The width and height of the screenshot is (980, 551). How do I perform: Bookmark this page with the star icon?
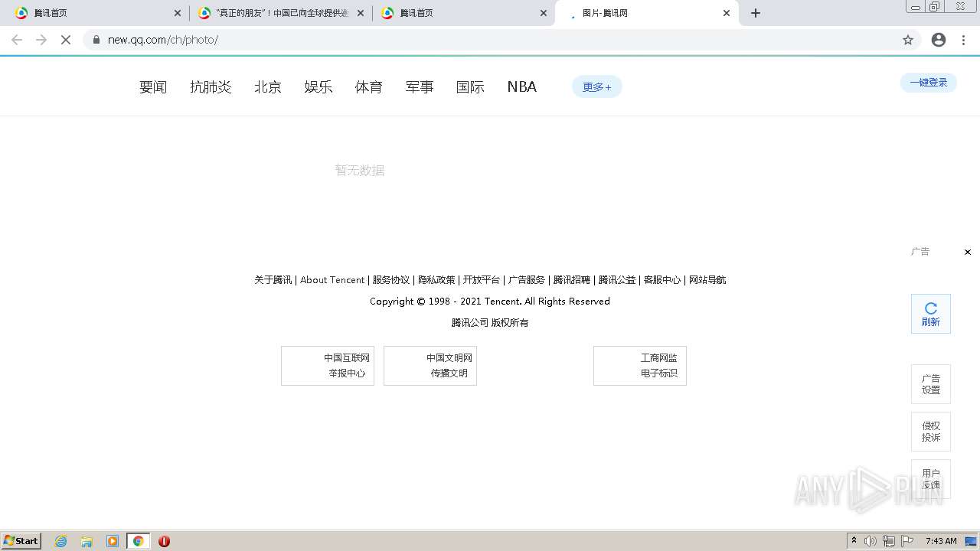click(x=908, y=40)
